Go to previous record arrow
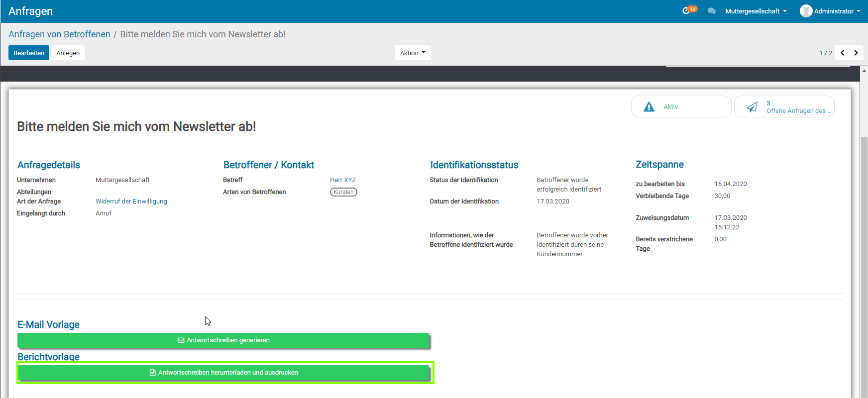This screenshot has height=398, width=868. coord(842,53)
